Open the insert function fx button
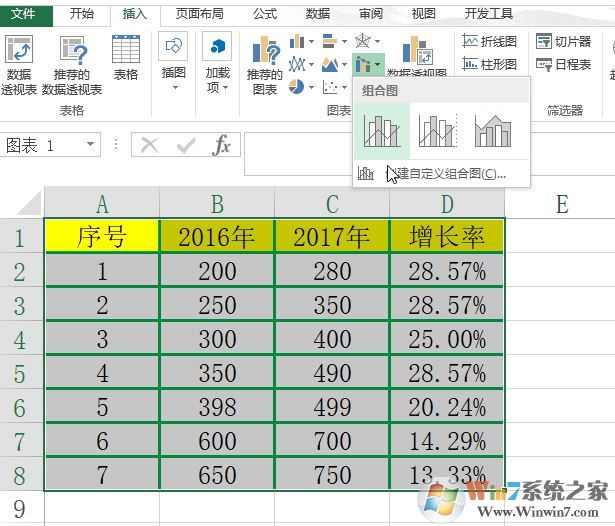 pos(222,145)
